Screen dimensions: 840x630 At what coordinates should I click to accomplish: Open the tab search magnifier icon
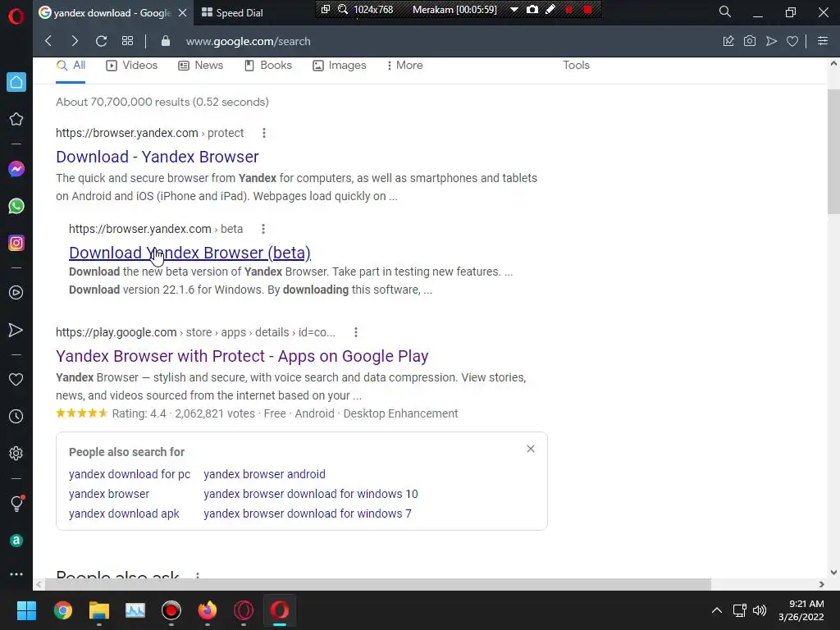pos(725,11)
